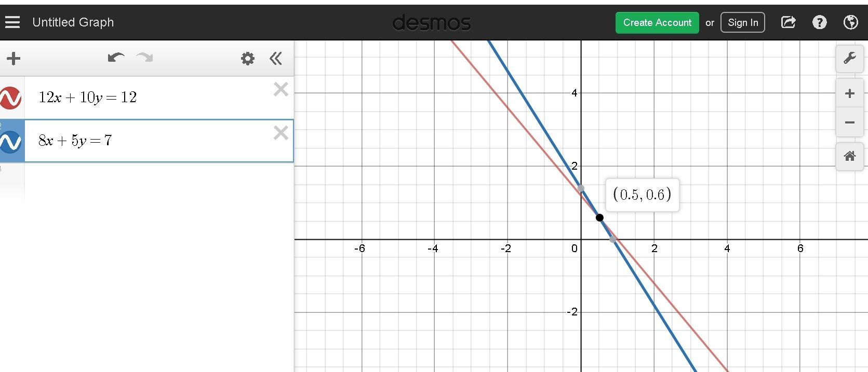Open the graph settings wrench

pyautogui.click(x=850, y=58)
